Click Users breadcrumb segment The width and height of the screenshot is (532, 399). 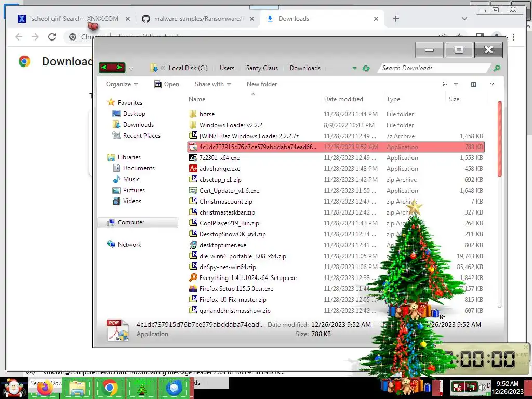(x=227, y=68)
